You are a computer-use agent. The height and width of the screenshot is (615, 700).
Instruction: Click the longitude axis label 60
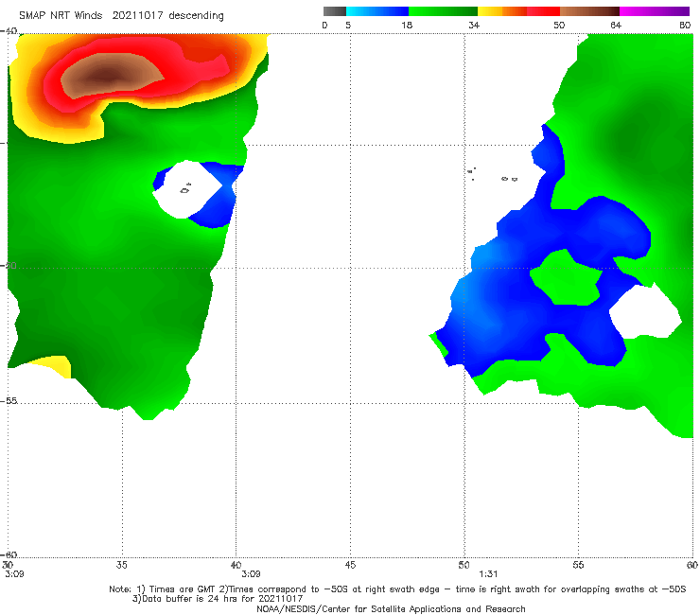pyautogui.click(x=692, y=565)
